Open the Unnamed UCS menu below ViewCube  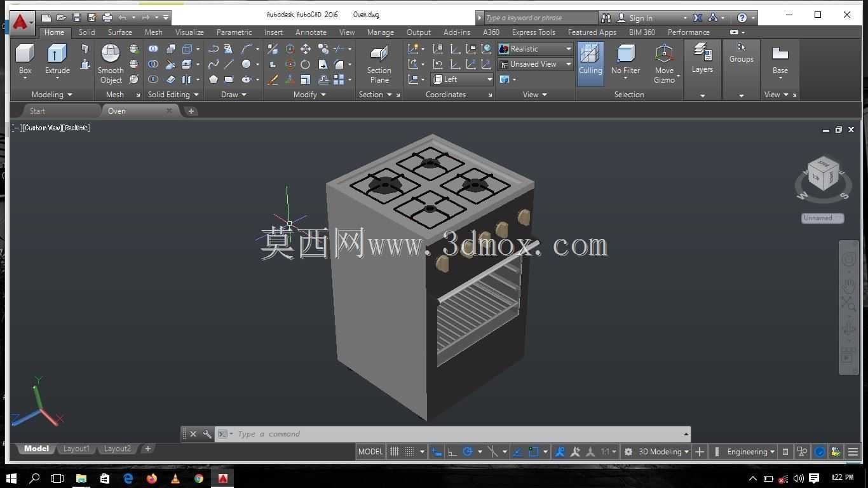pyautogui.click(x=822, y=218)
